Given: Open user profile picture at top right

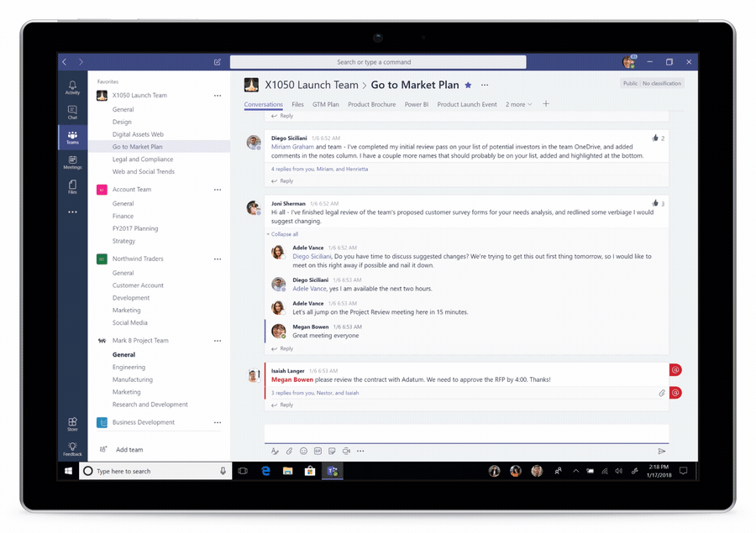Looking at the screenshot, I should (x=628, y=61).
